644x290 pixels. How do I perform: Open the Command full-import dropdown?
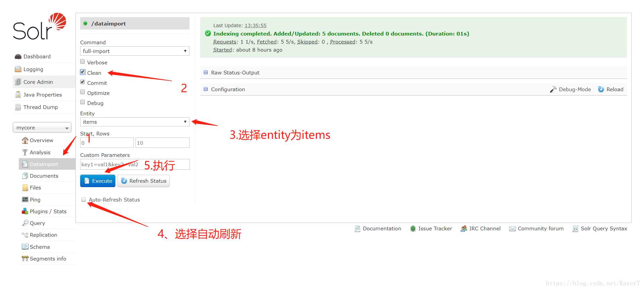(135, 51)
